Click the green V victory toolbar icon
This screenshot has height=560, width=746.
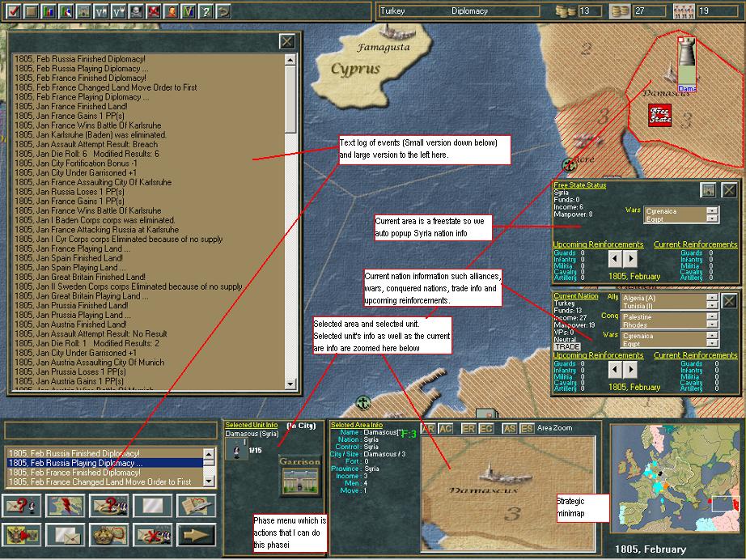[189, 11]
